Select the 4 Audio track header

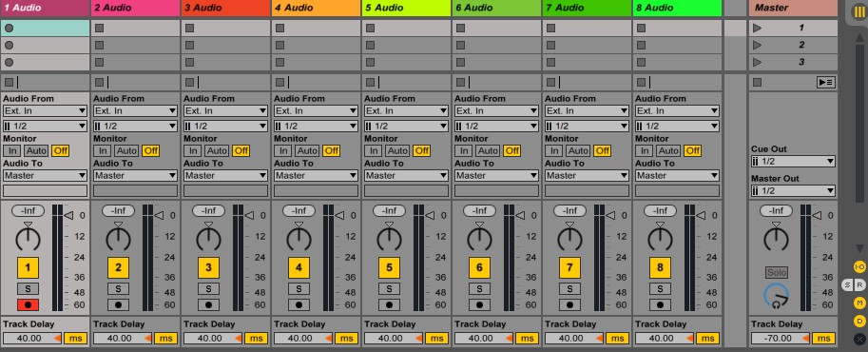click(x=316, y=8)
